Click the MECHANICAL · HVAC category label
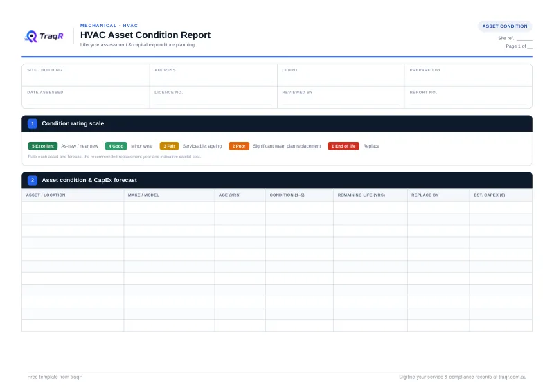 click(x=109, y=26)
